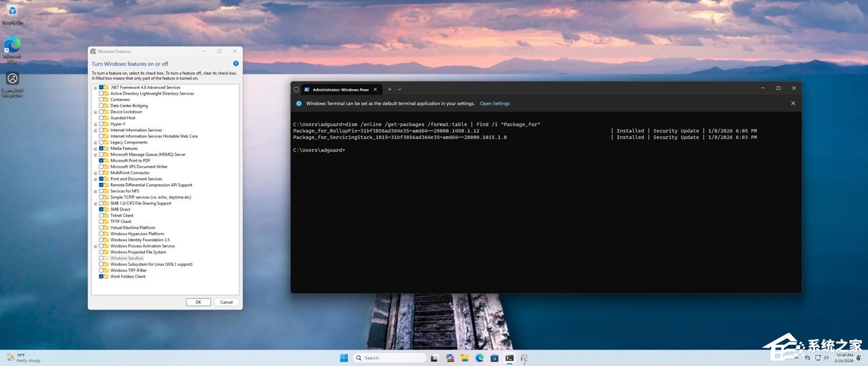Open Microsoft Store from the taskbar
Image resolution: width=868 pixels, height=366 pixels.
(494, 358)
